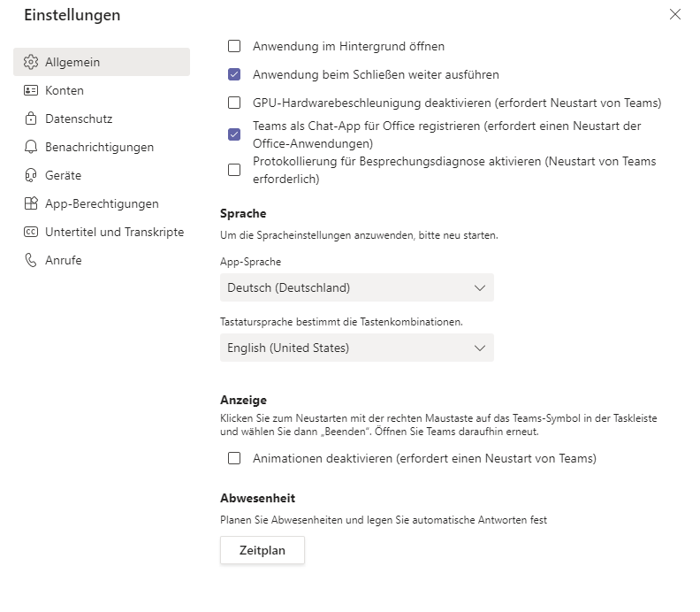Click the gear icon next to Allgemein
The image size is (700, 612).
coord(31,62)
